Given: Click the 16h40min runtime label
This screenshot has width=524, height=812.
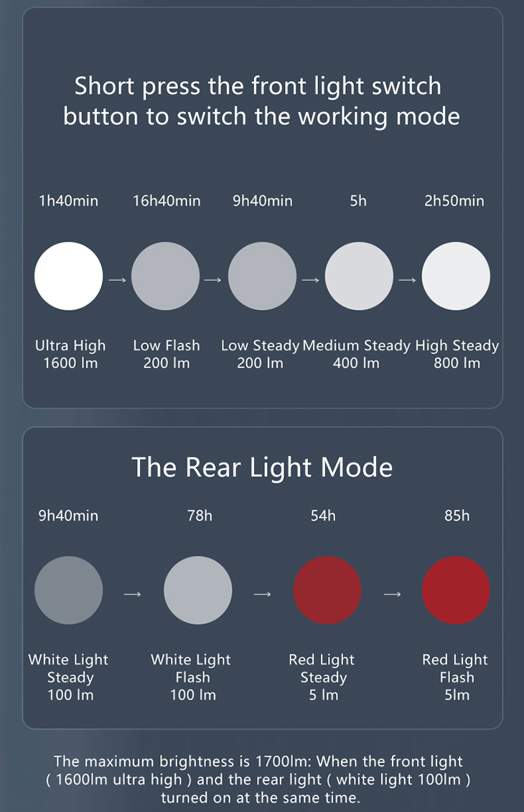Looking at the screenshot, I should 167,201.
